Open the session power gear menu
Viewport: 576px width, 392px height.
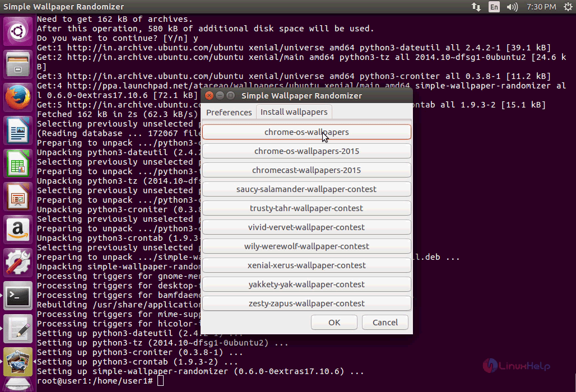(x=568, y=7)
